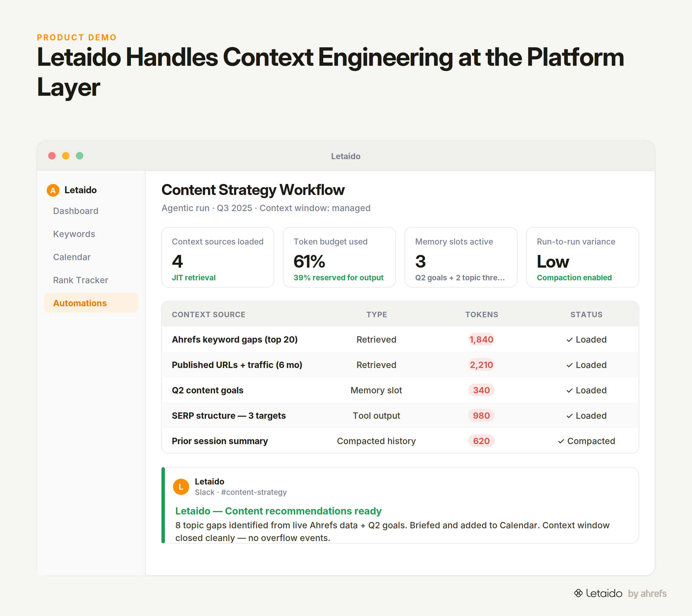Open the Memory slots active card
This screenshot has width=692, height=616.
point(461,257)
